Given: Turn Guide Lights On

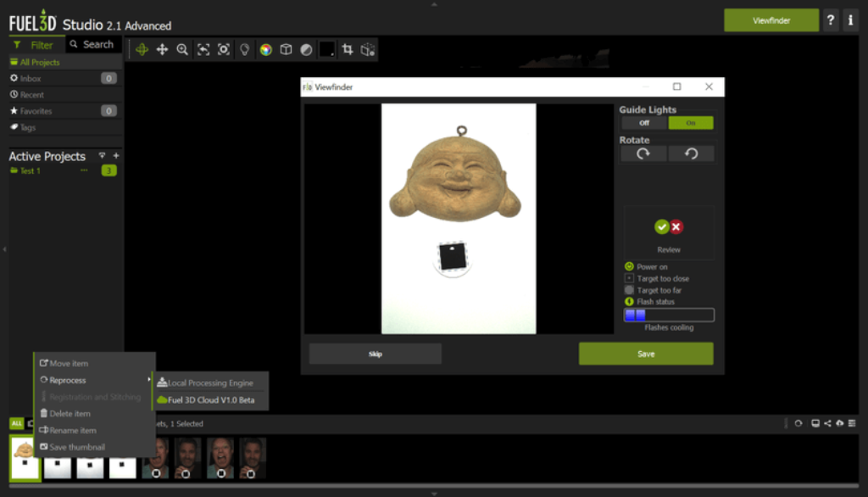Looking at the screenshot, I should coord(691,122).
